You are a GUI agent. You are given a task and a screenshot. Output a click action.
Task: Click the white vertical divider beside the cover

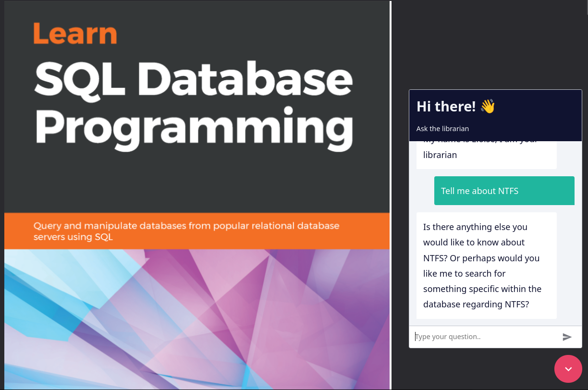[x=391, y=192]
